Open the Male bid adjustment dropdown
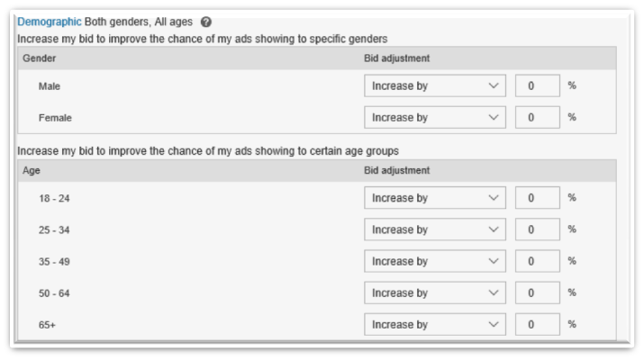This screenshot has width=644, height=360. click(435, 86)
